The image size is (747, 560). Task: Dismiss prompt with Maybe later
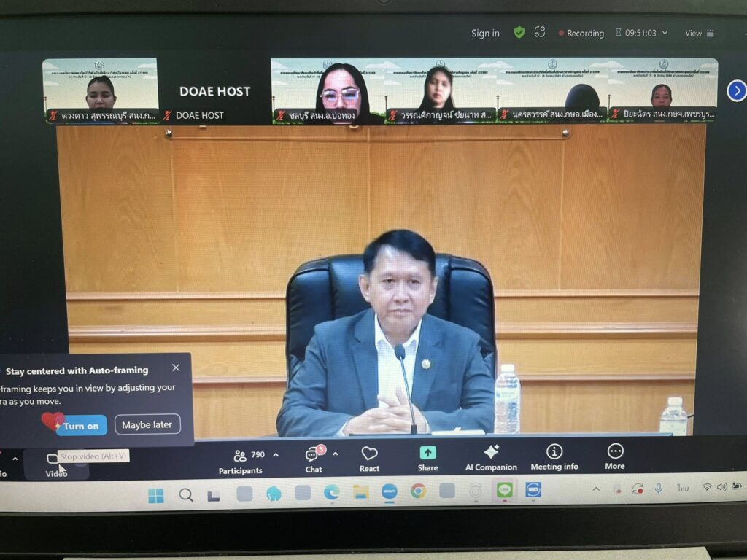pyautogui.click(x=147, y=425)
